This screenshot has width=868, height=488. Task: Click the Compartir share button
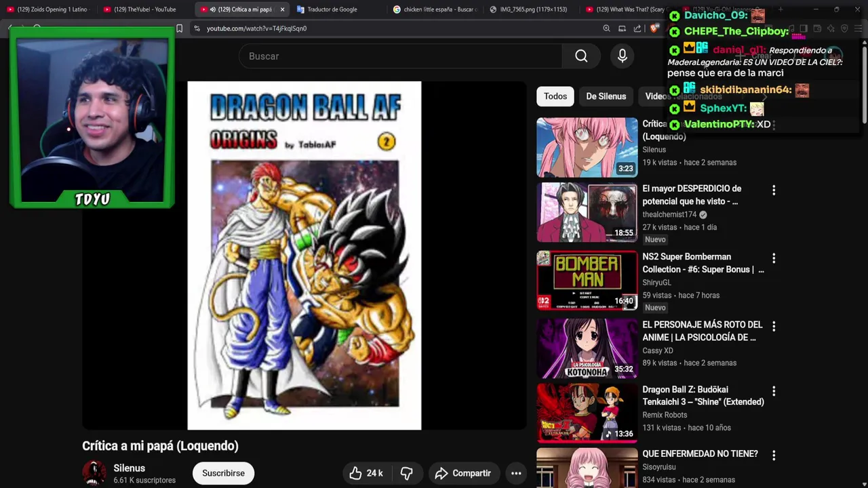(463, 473)
